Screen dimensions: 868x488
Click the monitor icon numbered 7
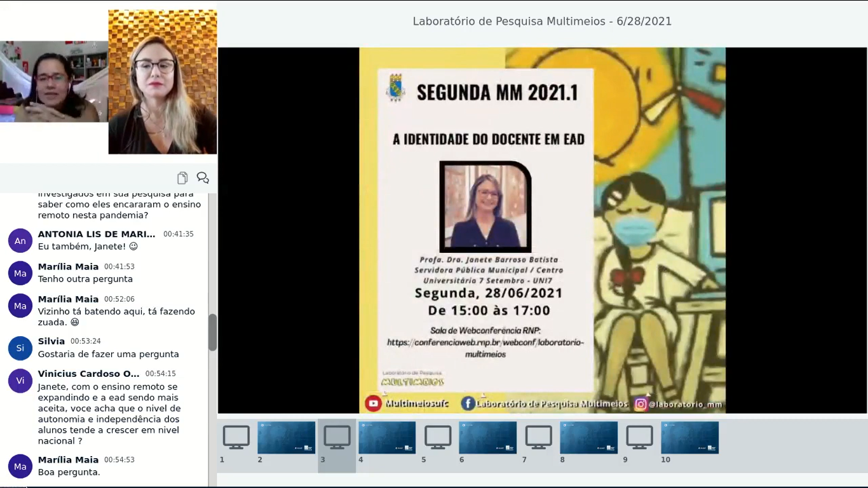(x=538, y=438)
